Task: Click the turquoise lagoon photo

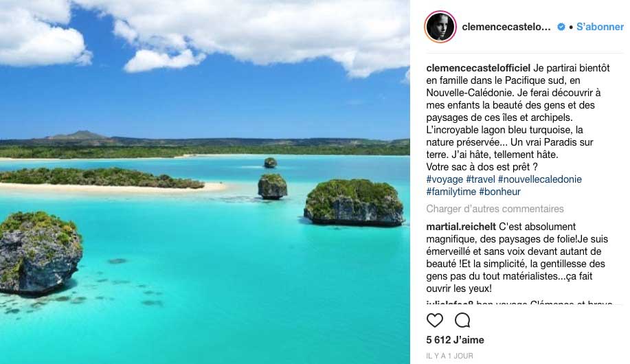Action: [x=205, y=182]
